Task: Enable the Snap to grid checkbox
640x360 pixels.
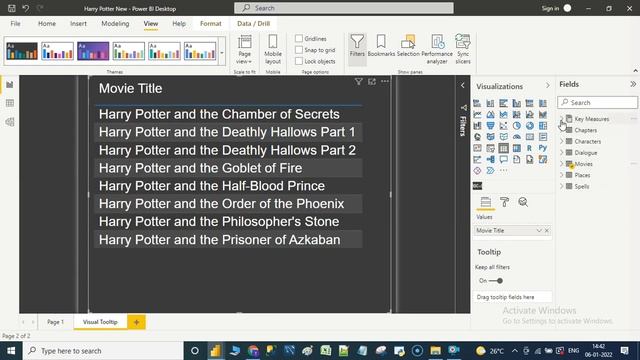Action: [x=299, y=50]
